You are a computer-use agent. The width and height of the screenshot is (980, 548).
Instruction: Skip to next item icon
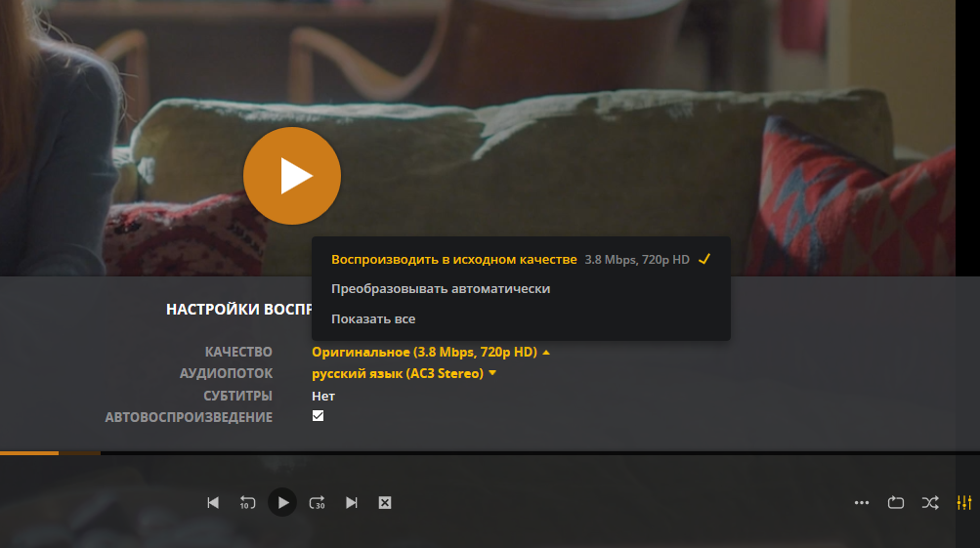pos(351,503)
